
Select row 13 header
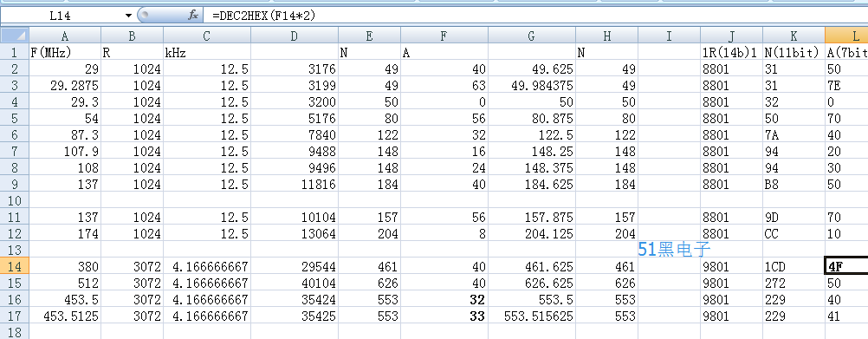pos(14,250)
